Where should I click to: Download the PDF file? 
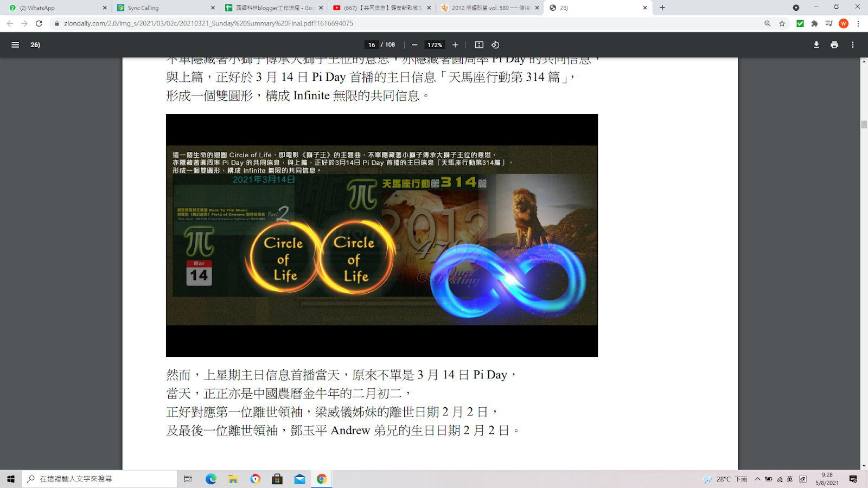[816, 45]
